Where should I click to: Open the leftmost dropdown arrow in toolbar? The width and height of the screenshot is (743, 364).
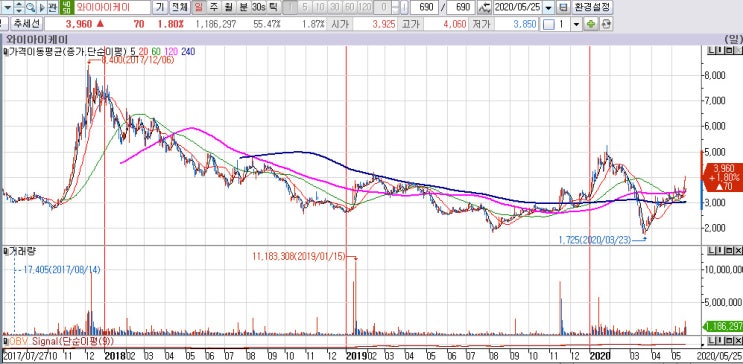point(7,7)
